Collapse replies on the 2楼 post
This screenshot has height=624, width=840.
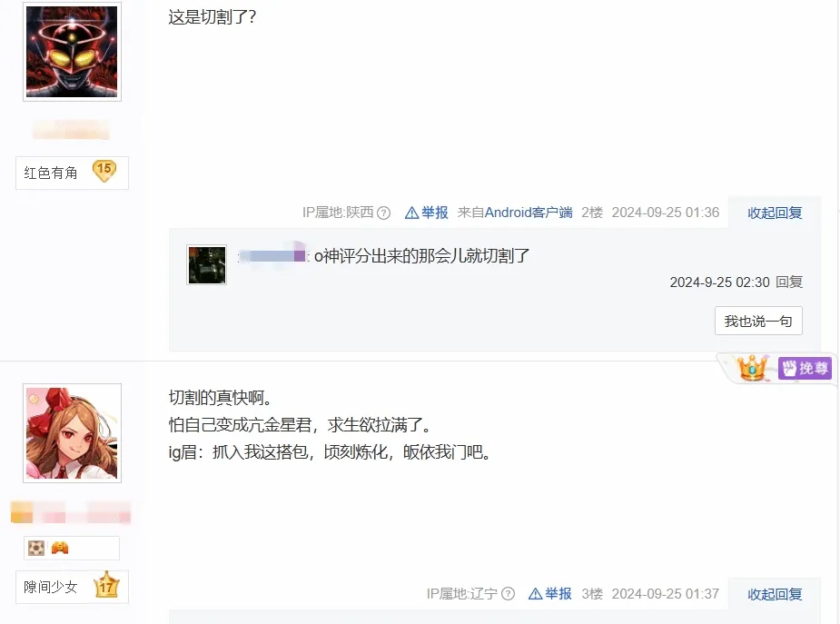[x=775, y=213]
